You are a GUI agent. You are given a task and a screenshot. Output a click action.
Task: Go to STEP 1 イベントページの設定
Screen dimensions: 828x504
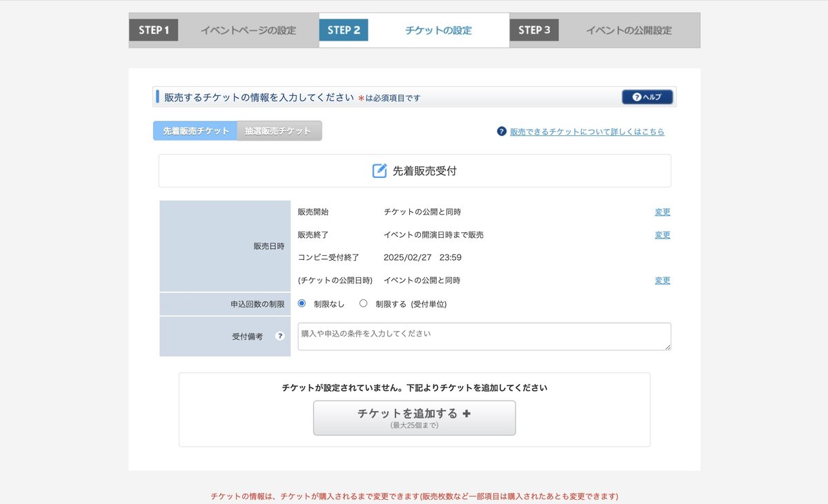[248, 30]
